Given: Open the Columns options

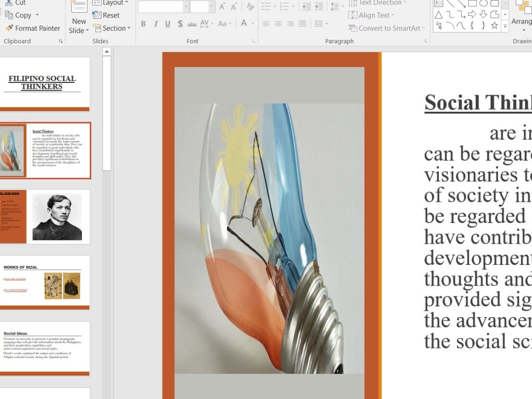Looking at the screenshot, I should click(x=321, y=24).
